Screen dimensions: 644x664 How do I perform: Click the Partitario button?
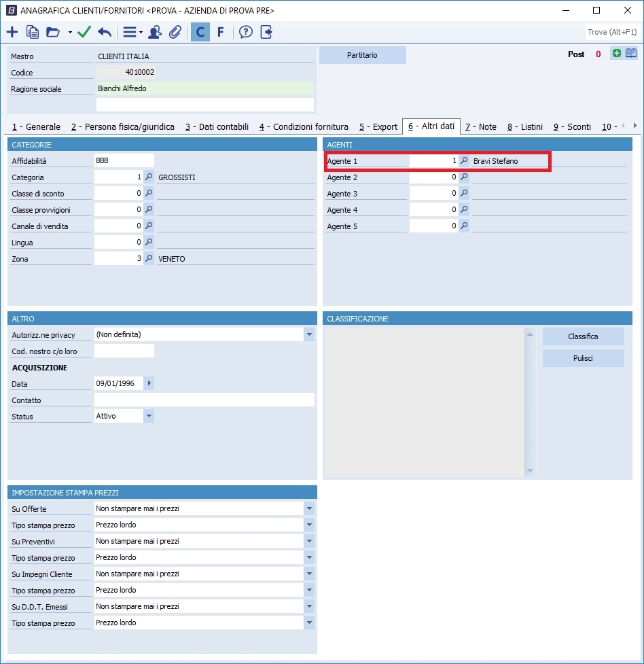[363, 55]
